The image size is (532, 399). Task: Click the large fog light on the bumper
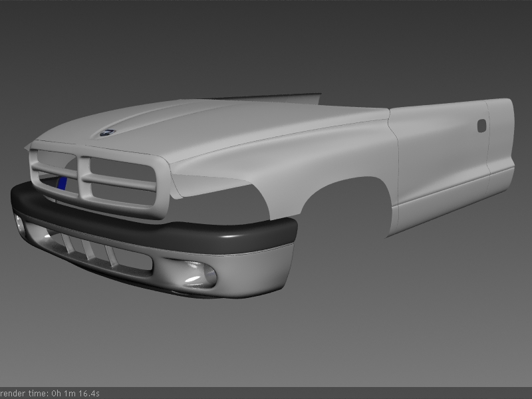click(x=198, y=274)
